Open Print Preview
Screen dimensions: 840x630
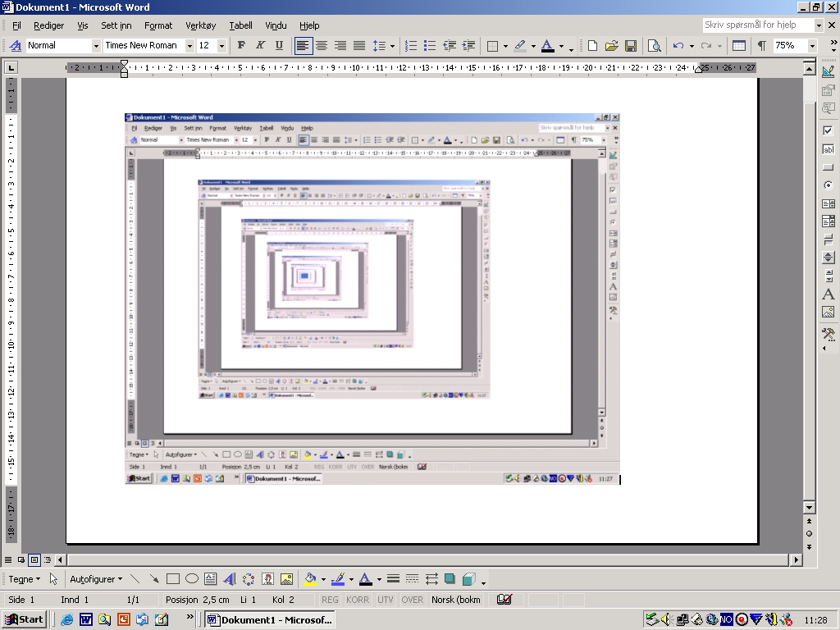[x=654, y=46]
